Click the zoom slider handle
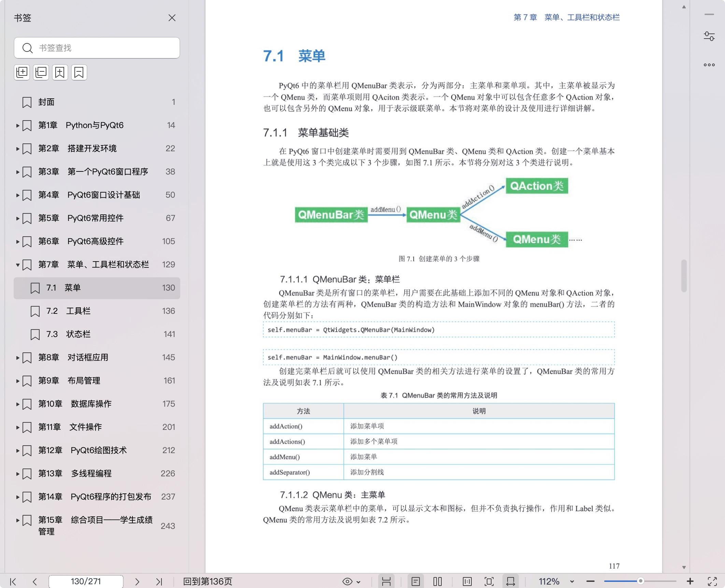The height and width of the screenshot is (588, 725). click(x=641, y=581)
